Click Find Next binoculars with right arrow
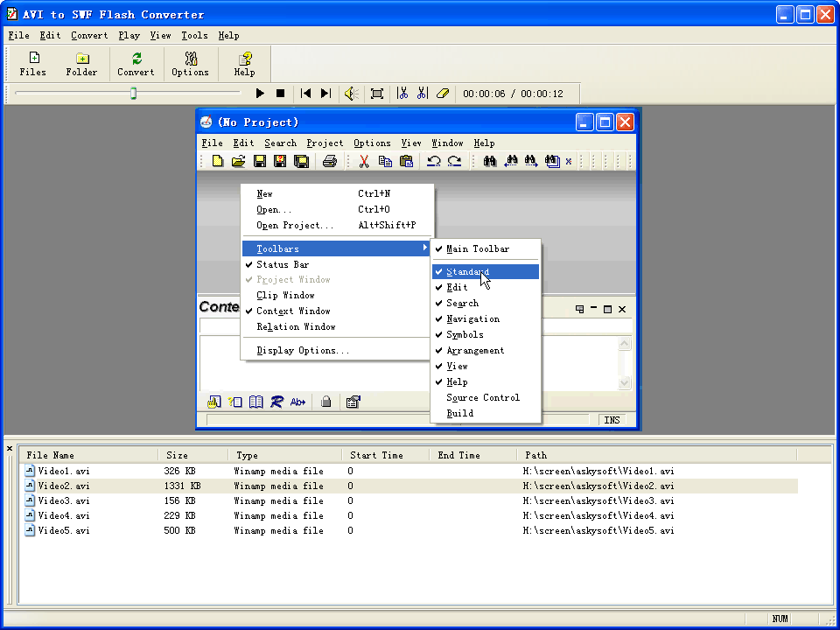Screen dimensions: 840x630 531,161
